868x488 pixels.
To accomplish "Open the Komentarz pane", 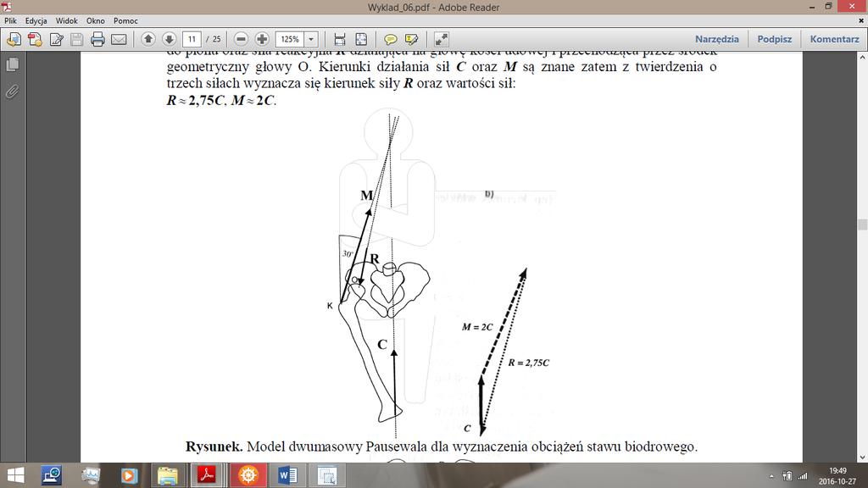I will pyautogui.click(x=835, y=39).
